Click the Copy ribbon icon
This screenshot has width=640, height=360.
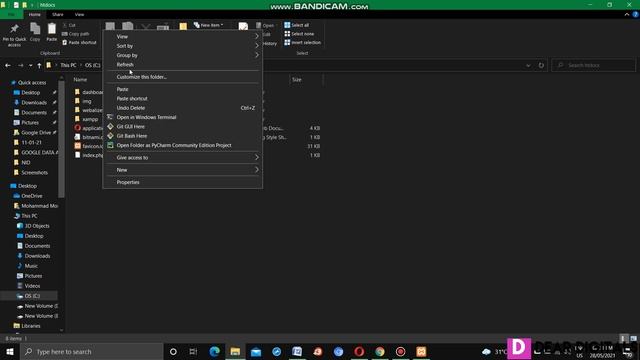tap(35, 29)
